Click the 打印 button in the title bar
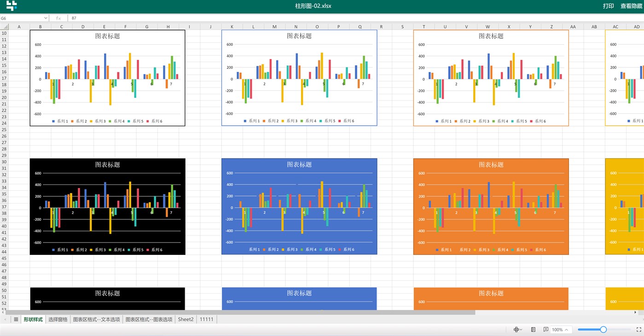The height and width of the screenshot is (336, 644). (x=608, y=6)
